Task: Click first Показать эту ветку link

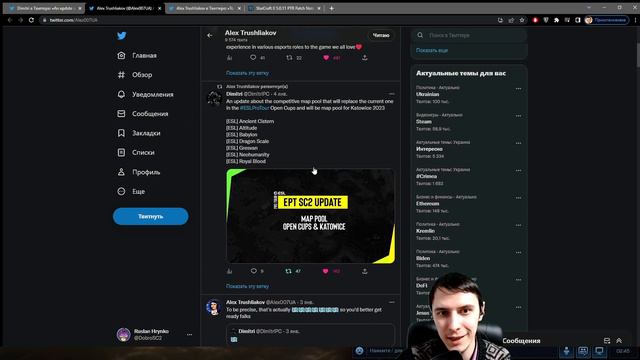Action: click(247, 73)
